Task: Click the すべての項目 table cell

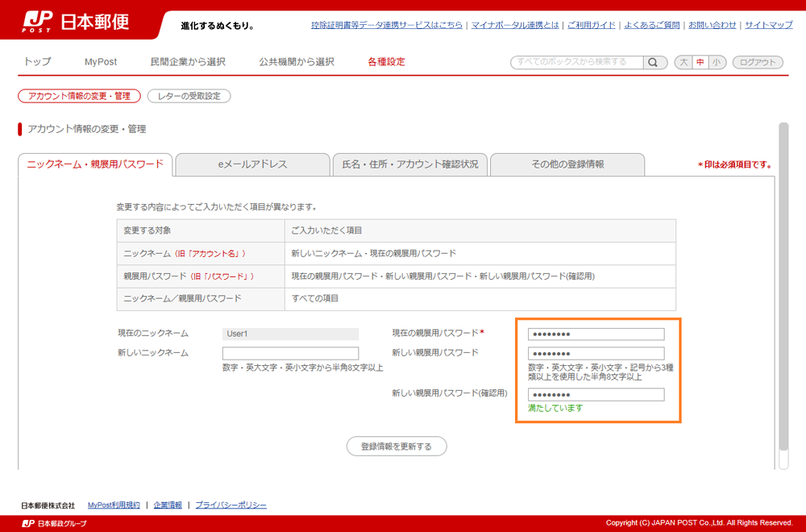Action: (480, 298)
